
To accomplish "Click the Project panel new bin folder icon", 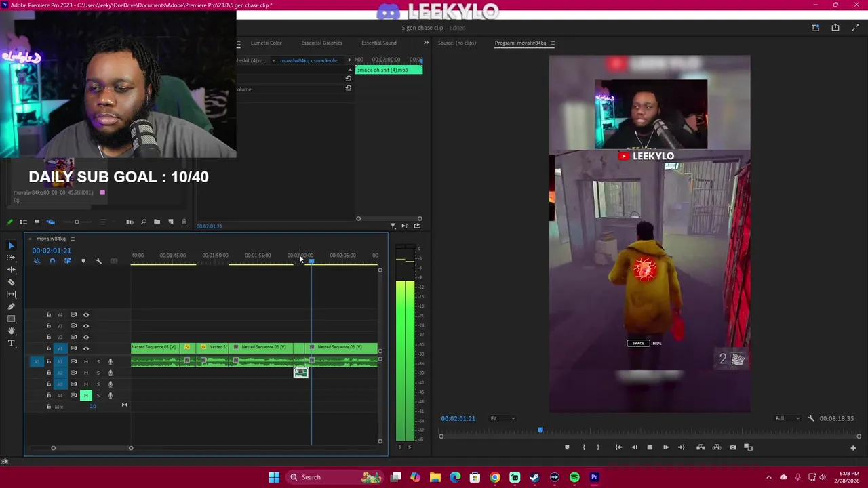I will 157,222.
